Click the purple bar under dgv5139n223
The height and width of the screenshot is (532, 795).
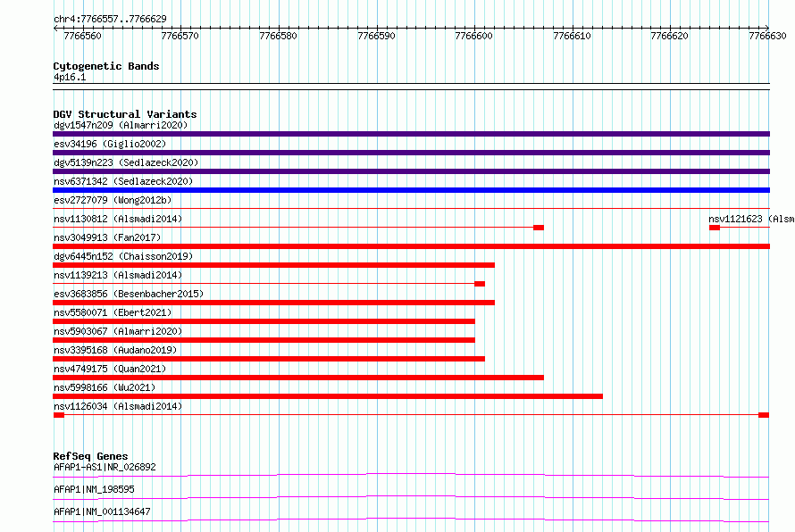pos(411,171)
